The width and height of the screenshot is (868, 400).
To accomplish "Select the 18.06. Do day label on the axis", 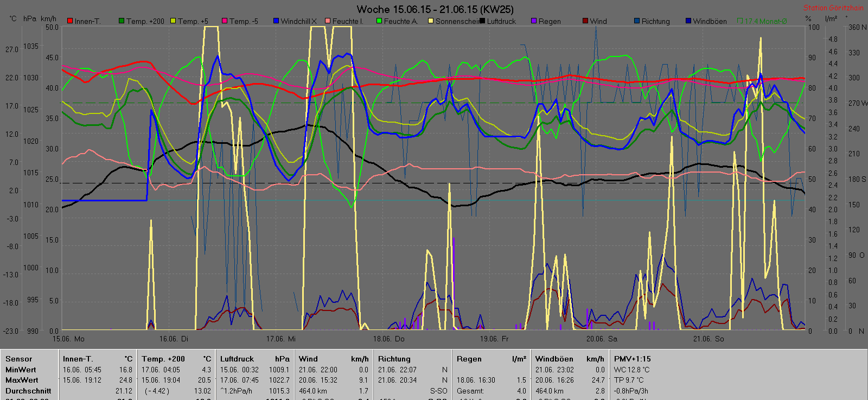I will [388, 339].
